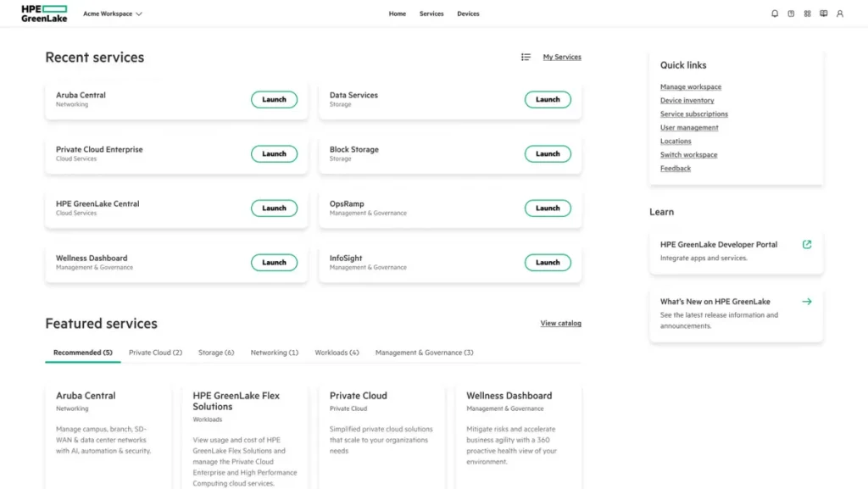Open Locations quick link
Screen dimensions: 868x489
click(x=676, y=141)
